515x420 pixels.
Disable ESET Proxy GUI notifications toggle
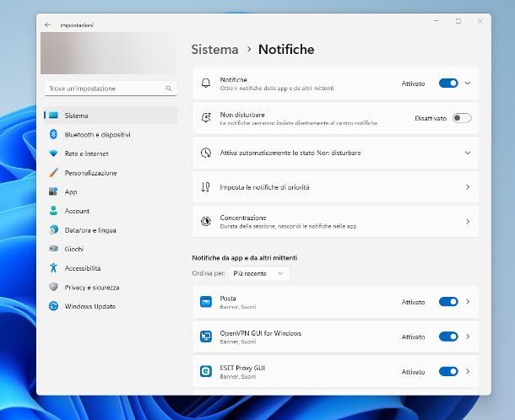click(448, 371)
